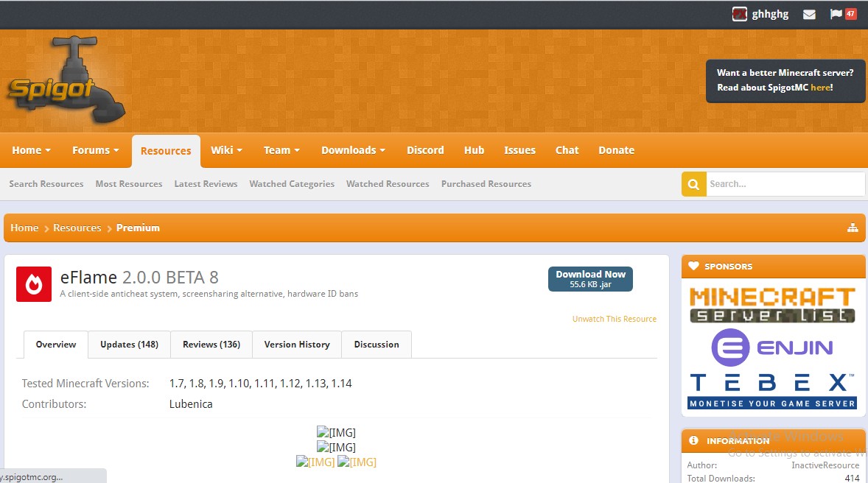Screen dimensions: 868x483
Task: Select the Resources navigation tab
Action: click(x=166, y=151)
